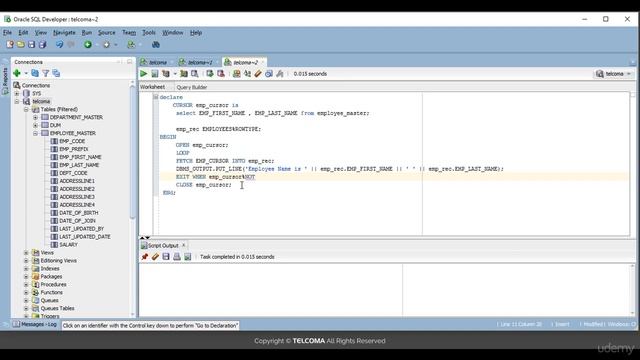Collapse the Tables (Filtered) node
640x360 pixels.
[26, 109]
